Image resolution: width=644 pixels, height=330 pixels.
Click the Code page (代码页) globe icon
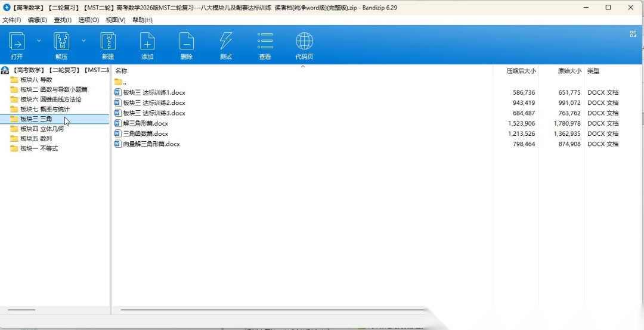[x=304, y=42]
